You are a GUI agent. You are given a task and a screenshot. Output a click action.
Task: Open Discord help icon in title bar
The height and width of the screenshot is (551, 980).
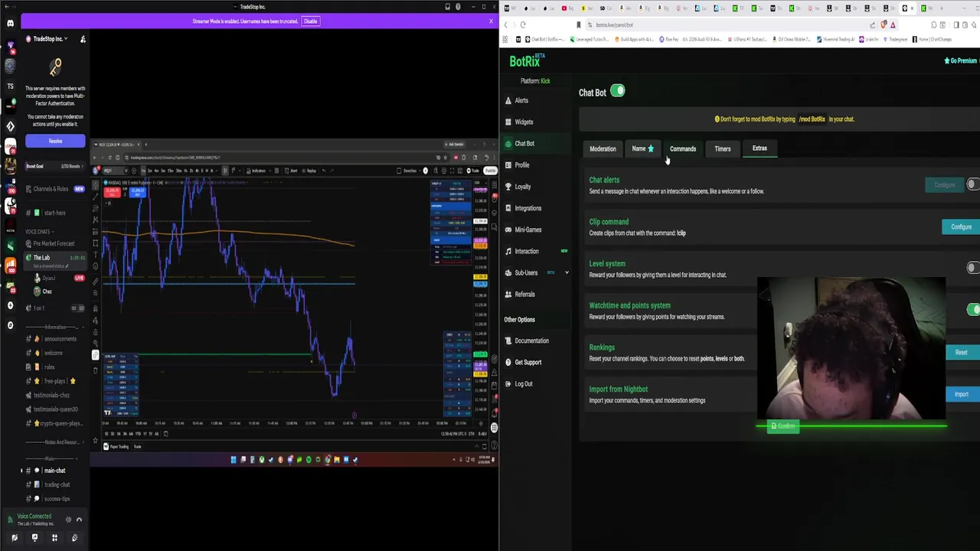[458, 7]
